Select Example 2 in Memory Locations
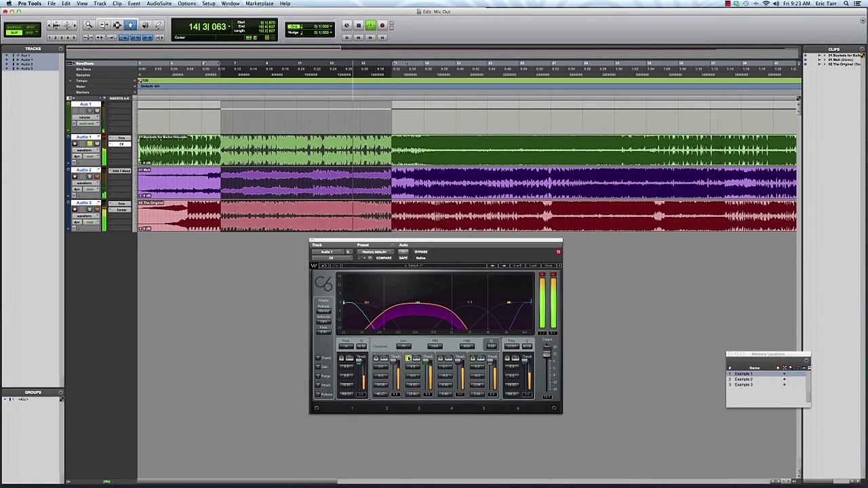868x488 pixels. click(x=743, y=379)
